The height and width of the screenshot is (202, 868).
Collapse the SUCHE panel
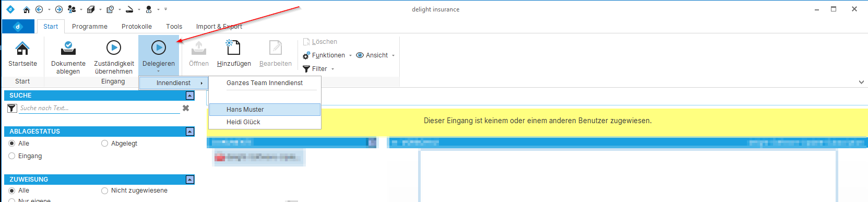click(190, 96)
